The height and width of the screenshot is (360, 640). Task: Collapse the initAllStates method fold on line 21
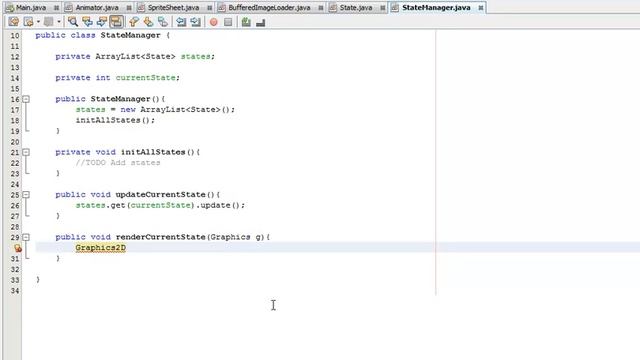(26, 152)
